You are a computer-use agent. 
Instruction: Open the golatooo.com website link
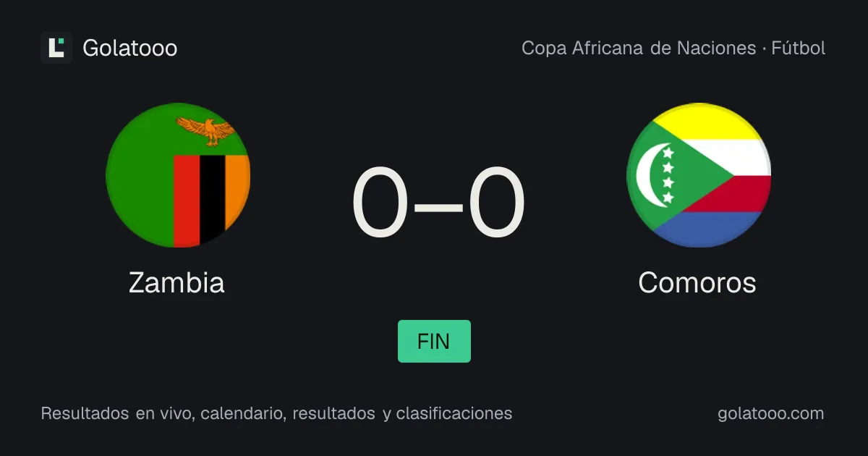(x=771, y=413)
